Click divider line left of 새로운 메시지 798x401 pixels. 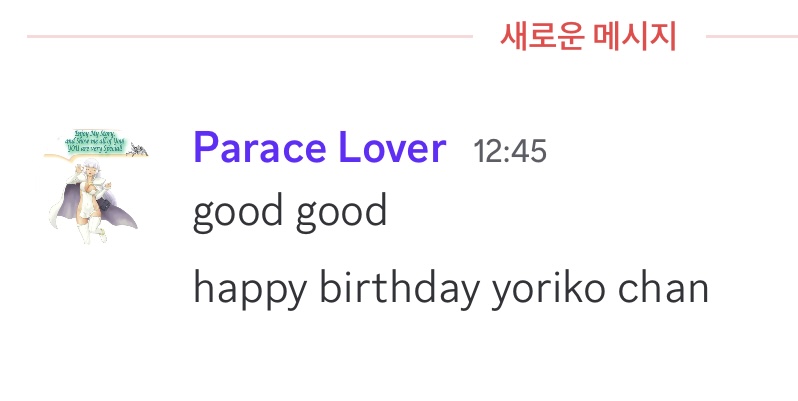point(250,37)
